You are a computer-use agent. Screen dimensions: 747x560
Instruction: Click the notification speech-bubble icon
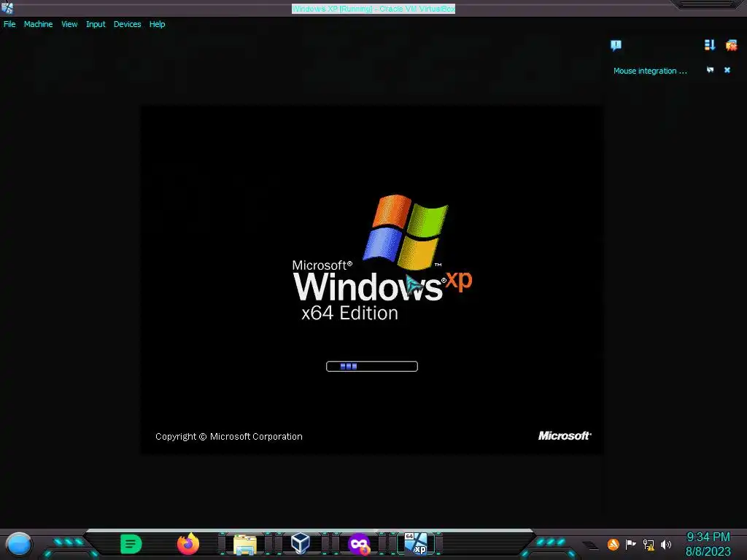616,45
